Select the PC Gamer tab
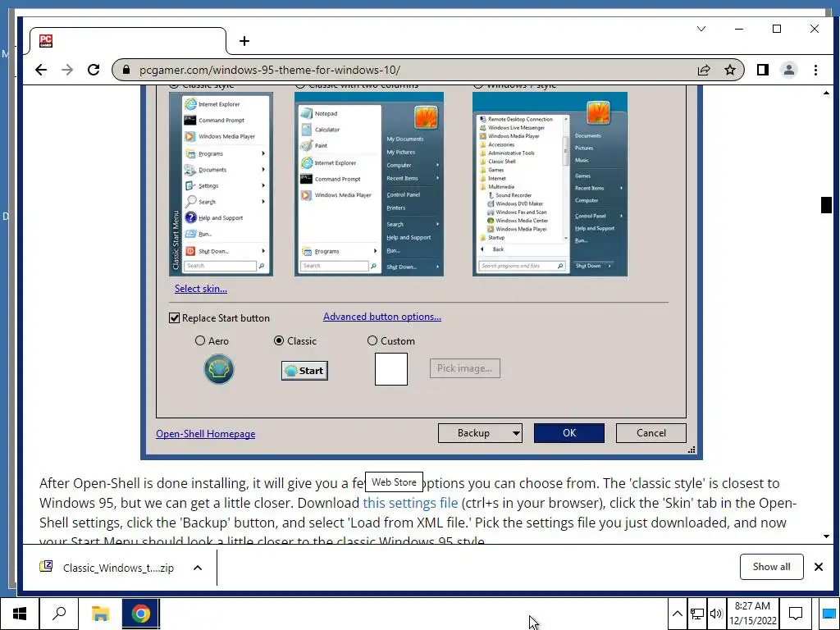 click(127, 41)
